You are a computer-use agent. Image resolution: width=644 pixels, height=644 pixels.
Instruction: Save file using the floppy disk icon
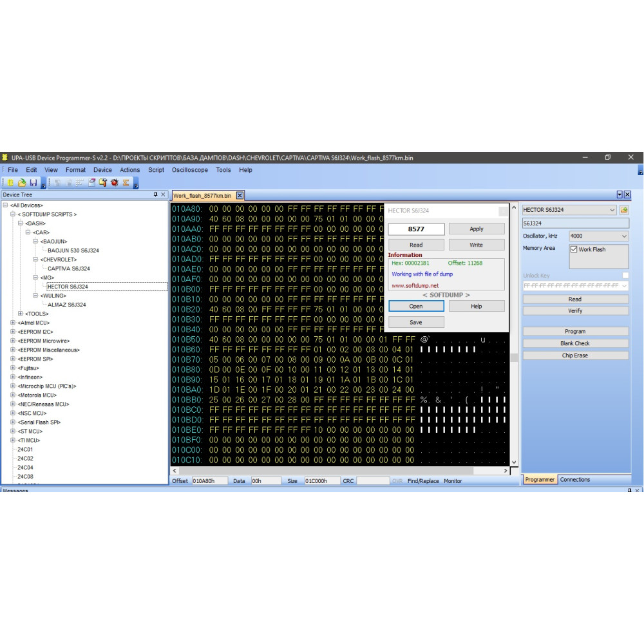pos(33,182)
